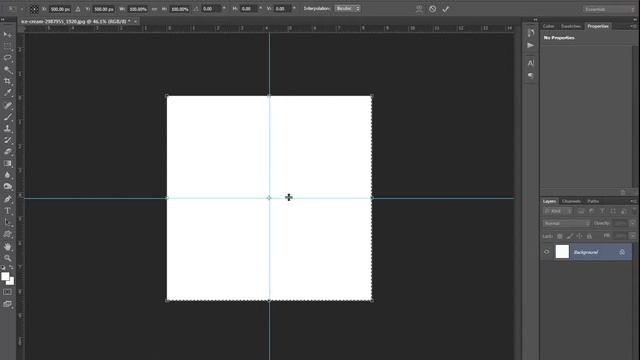
Task: Switch to the Properties tab
Action: 598,26
